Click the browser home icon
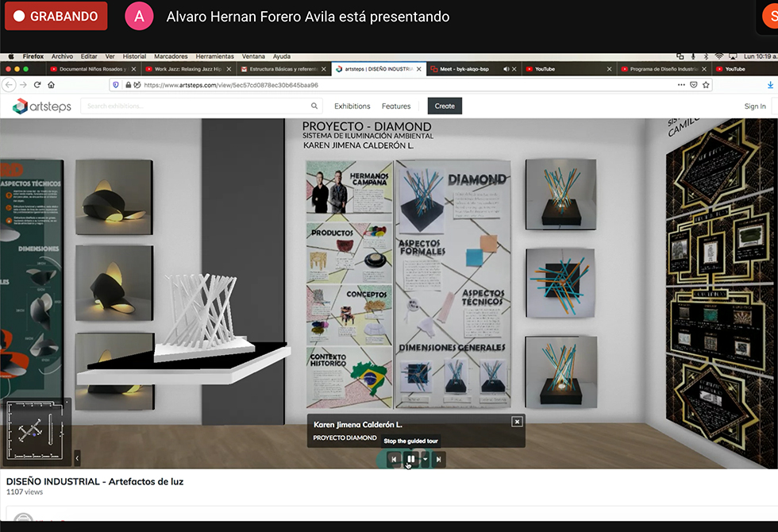 (x=51, y=85)
